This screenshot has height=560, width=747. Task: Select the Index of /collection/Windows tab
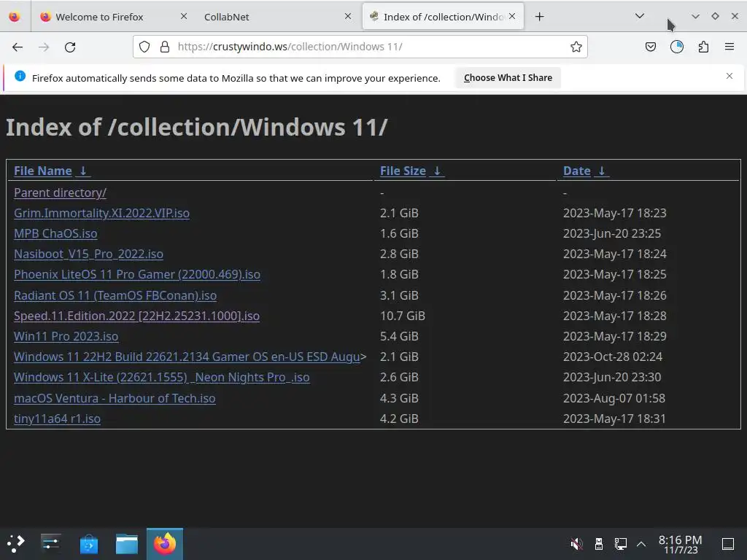pos(443,17)
